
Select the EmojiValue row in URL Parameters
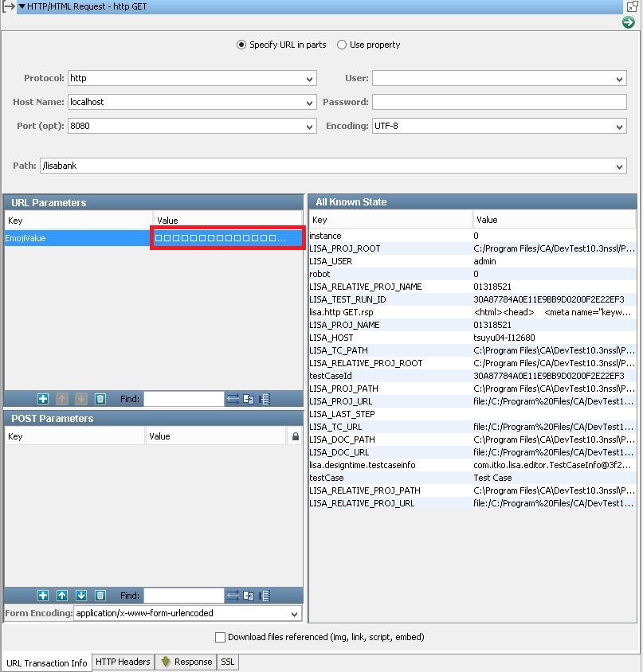[78, 238]
